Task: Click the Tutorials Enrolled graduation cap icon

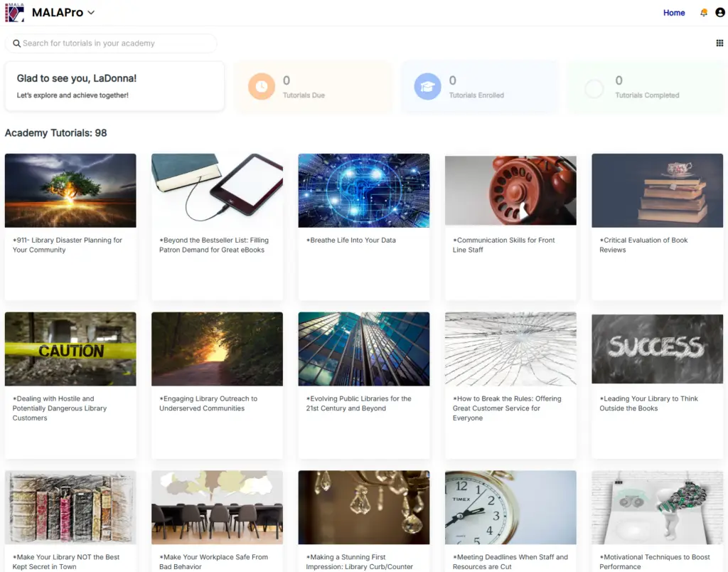Action: click(427, 86)
